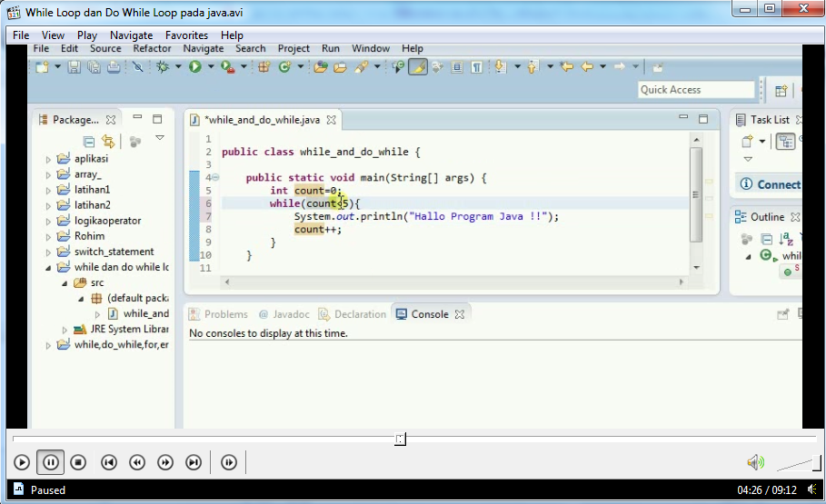Click the yellow Back navigation arrow
Viewport: 826px width, 504px height.
(587, 66)
